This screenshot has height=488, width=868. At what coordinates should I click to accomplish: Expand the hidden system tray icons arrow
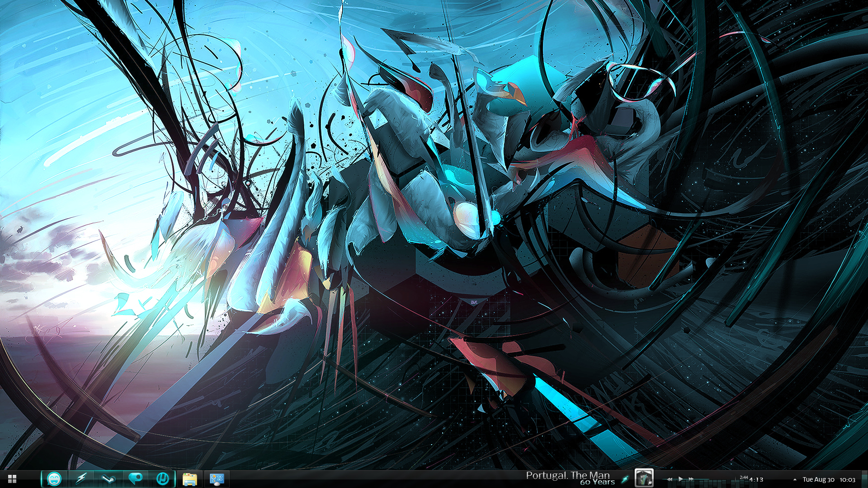(x=795, y=479)
